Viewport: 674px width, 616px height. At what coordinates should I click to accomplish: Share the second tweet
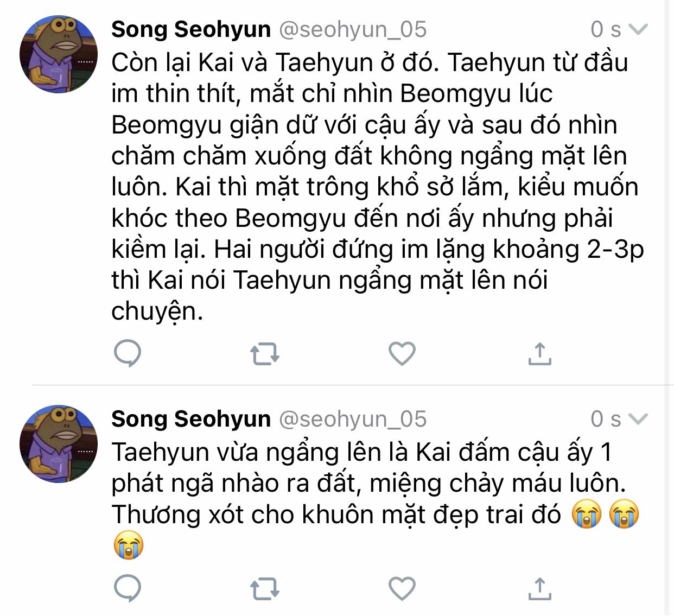pos(539,588)
